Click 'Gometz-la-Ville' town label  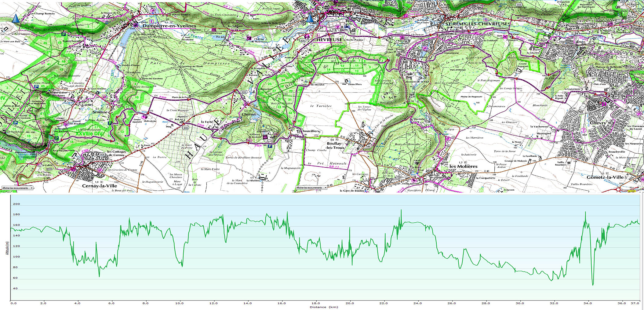point(605,177)
